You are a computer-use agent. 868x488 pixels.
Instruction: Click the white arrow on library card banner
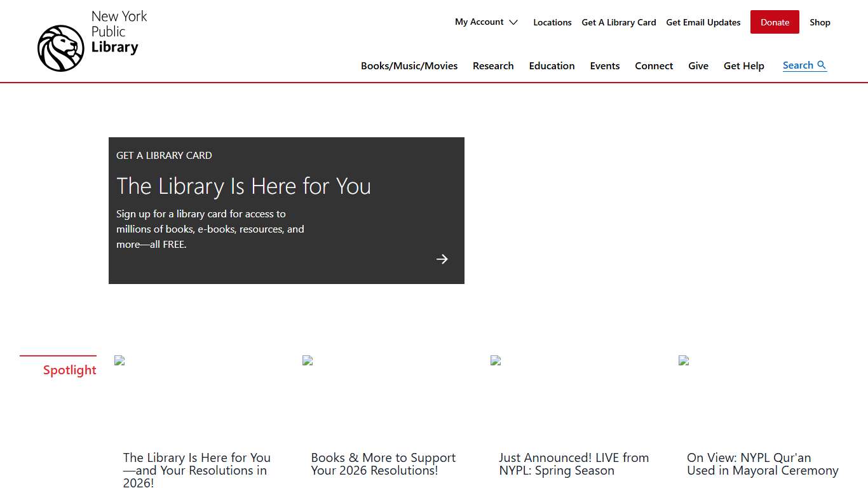(442, 259)
